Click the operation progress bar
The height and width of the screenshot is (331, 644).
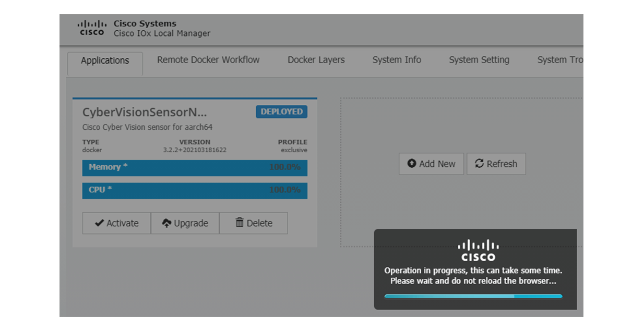click(473, 296)
